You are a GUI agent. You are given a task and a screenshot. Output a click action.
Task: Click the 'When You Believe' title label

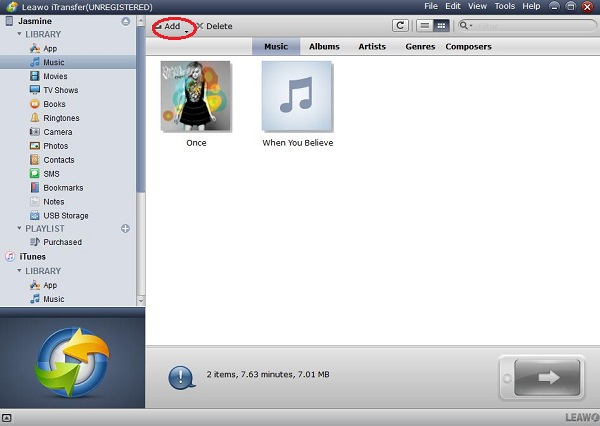coord(298,143)
